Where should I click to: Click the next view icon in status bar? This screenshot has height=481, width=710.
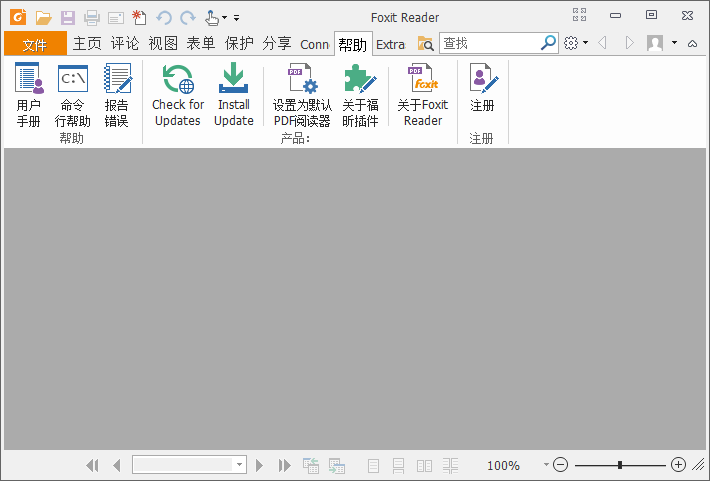tap(337, 465)
